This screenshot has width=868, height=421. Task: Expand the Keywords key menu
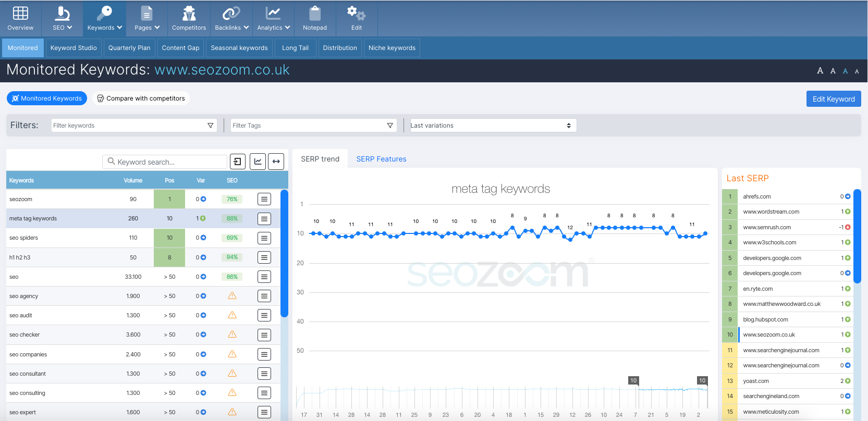point(104,18)
